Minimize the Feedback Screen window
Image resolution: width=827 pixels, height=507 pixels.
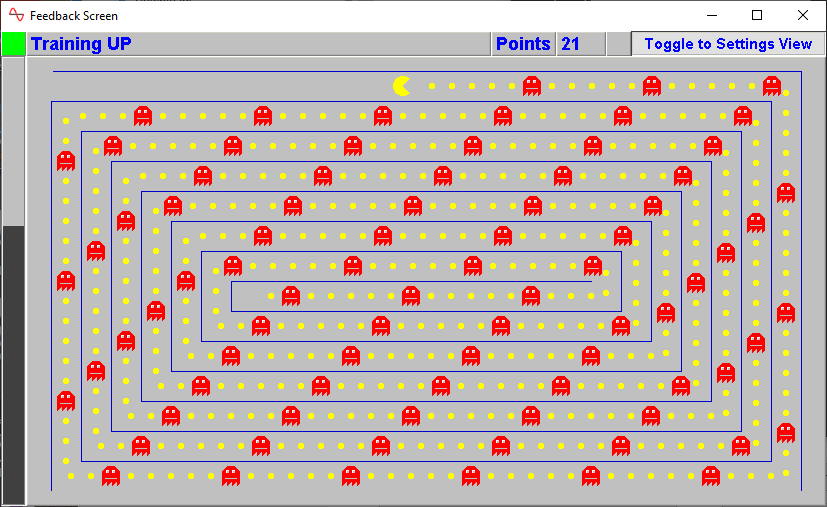click(711, 15)
